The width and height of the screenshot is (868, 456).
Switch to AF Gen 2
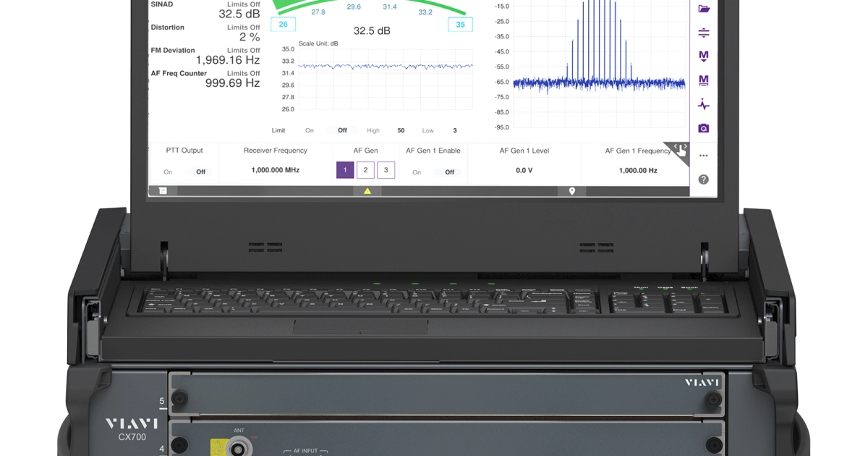[365, 171]
